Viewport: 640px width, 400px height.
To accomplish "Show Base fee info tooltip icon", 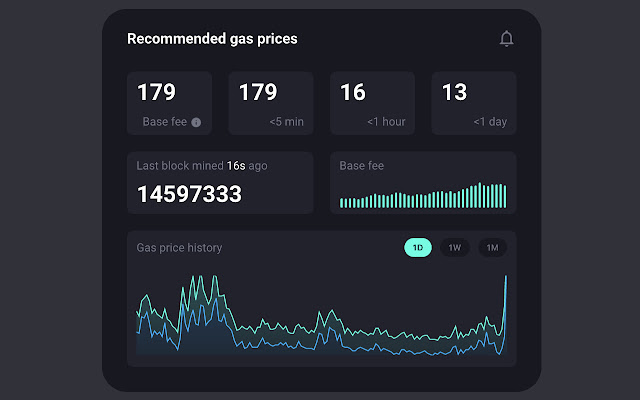I will pyautogui.click(x=196, y=122).
